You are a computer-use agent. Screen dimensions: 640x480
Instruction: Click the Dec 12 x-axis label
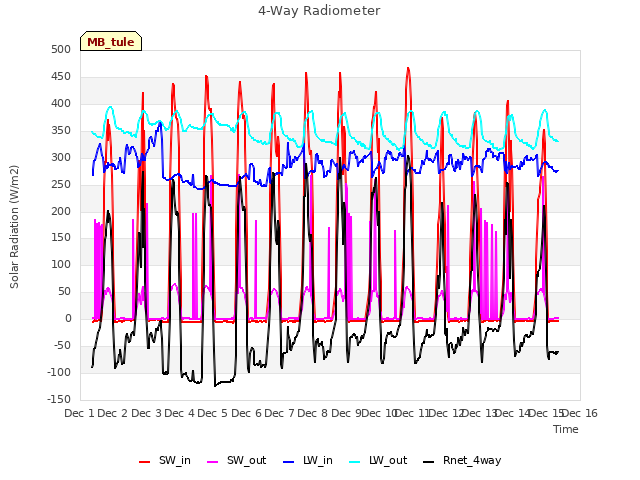[446, 413]
